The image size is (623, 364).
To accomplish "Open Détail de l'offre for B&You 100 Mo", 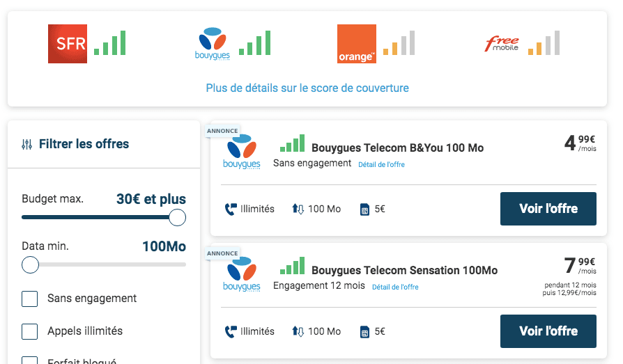I will point(381,165).
